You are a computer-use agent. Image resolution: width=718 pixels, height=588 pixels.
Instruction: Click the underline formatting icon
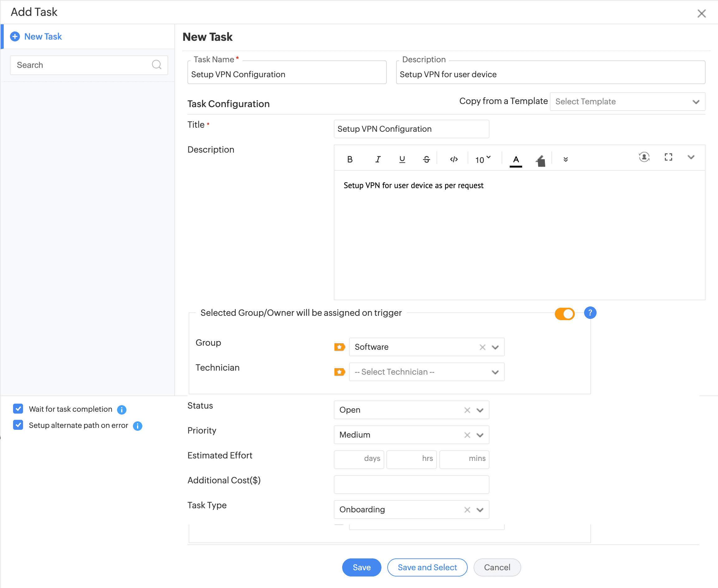pos(402,159)
